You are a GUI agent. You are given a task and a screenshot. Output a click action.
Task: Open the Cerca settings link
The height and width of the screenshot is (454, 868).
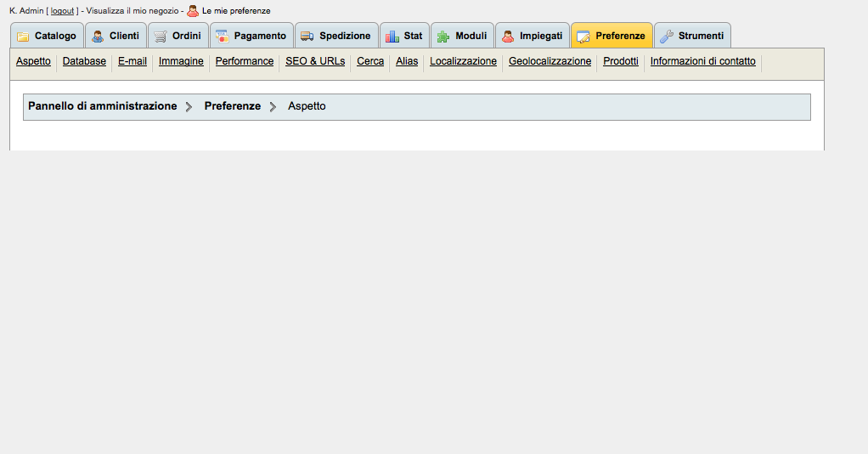point(370,61)
